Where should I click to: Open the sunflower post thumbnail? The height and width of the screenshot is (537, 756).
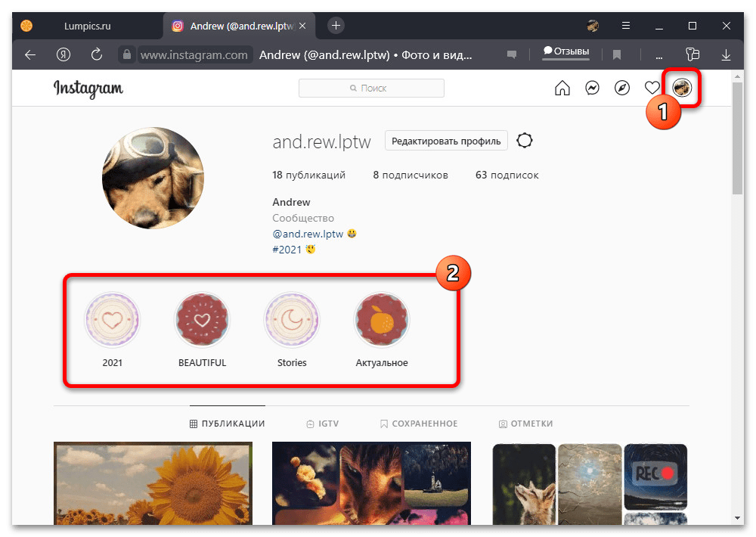(x=153, y=483)
